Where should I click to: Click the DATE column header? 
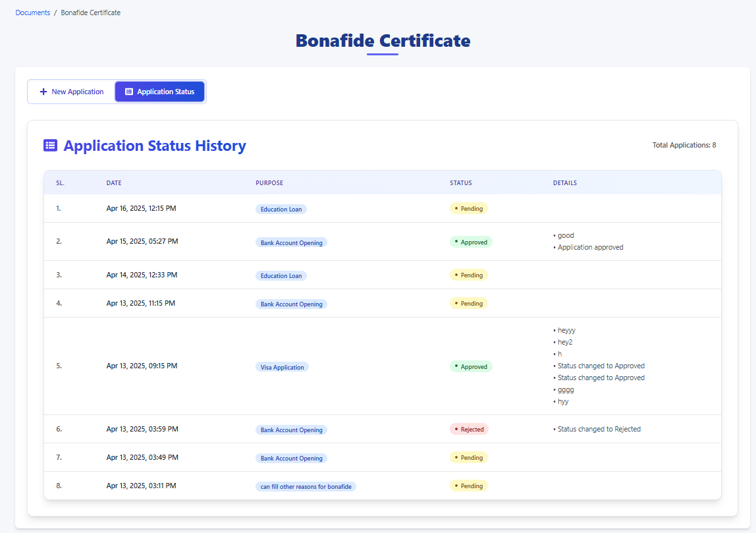tap(114, 182)
